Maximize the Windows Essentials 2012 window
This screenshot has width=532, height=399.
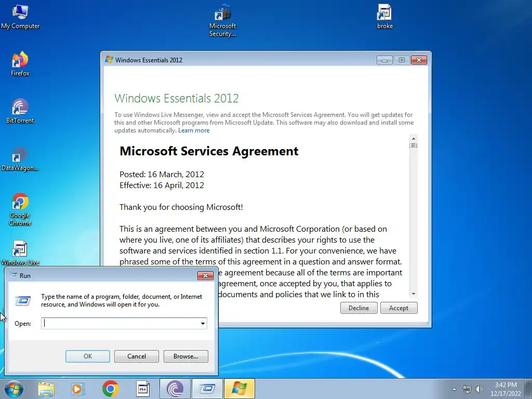click(x=402, y=60)
